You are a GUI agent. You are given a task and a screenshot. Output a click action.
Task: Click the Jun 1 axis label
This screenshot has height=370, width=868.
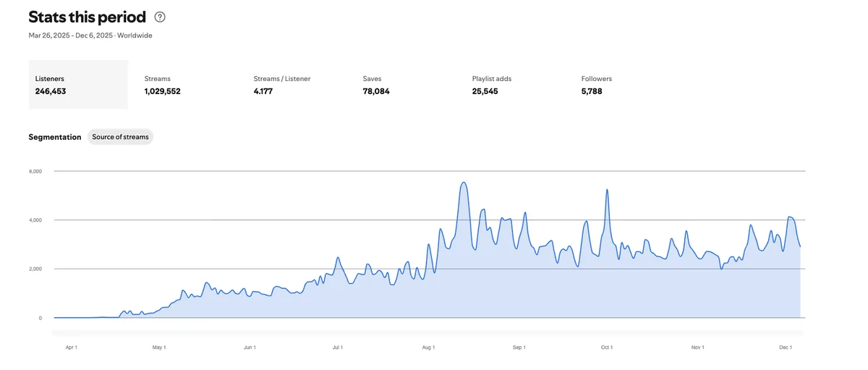[250, 348]
